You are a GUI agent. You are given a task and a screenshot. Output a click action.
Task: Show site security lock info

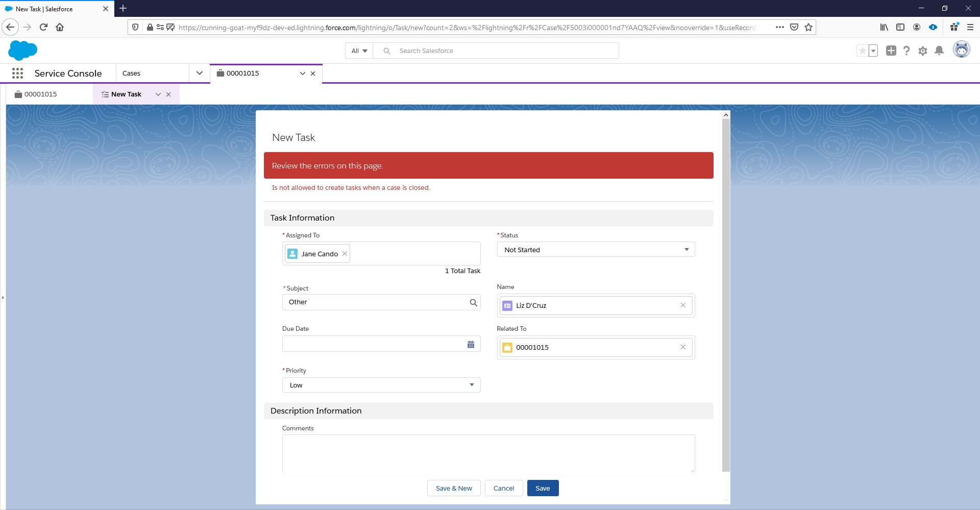click(150, 27)
